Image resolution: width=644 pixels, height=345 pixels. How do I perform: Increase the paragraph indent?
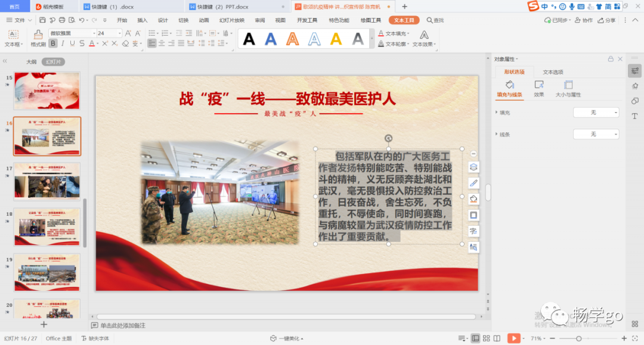tap(188, 33)
